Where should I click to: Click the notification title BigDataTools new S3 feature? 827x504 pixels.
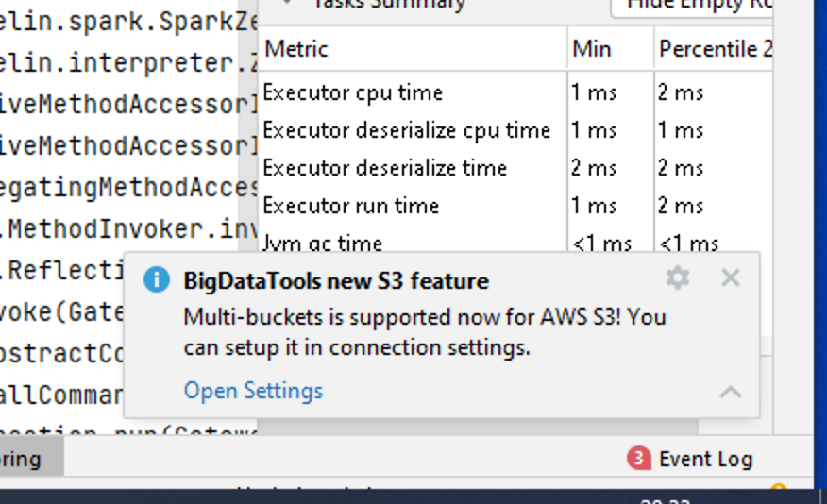point(336,280)
